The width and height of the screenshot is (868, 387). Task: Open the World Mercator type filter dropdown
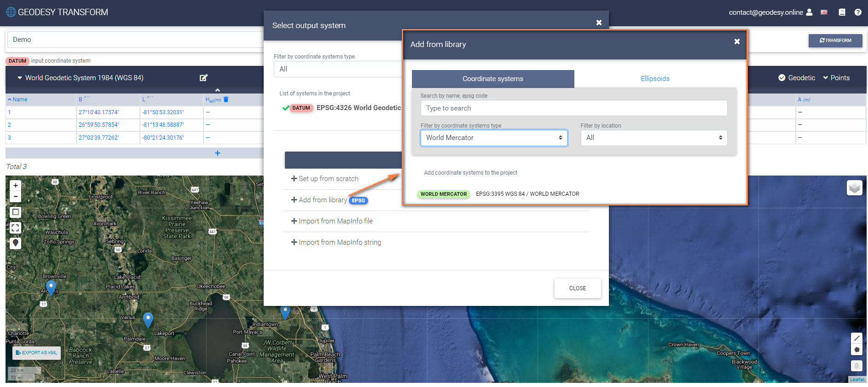click(493, 138)
